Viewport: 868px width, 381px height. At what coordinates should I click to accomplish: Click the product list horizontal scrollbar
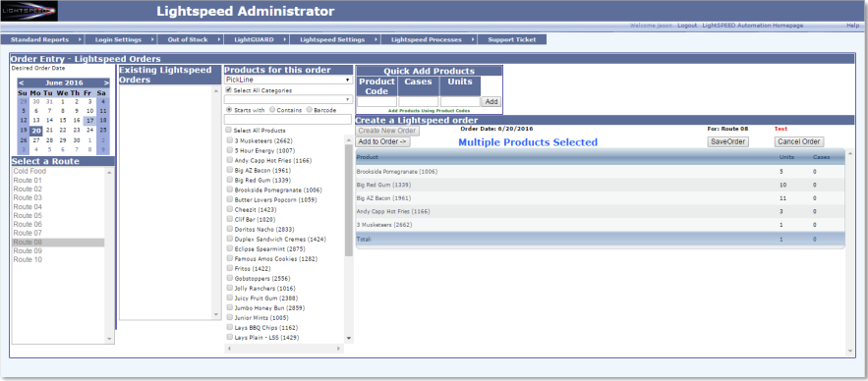(284, 349)
